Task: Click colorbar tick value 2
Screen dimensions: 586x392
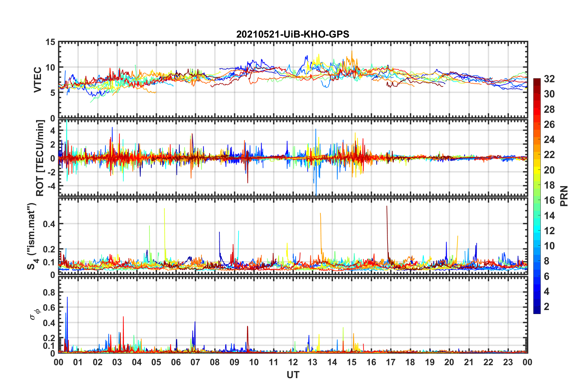Action: point(547,306)
